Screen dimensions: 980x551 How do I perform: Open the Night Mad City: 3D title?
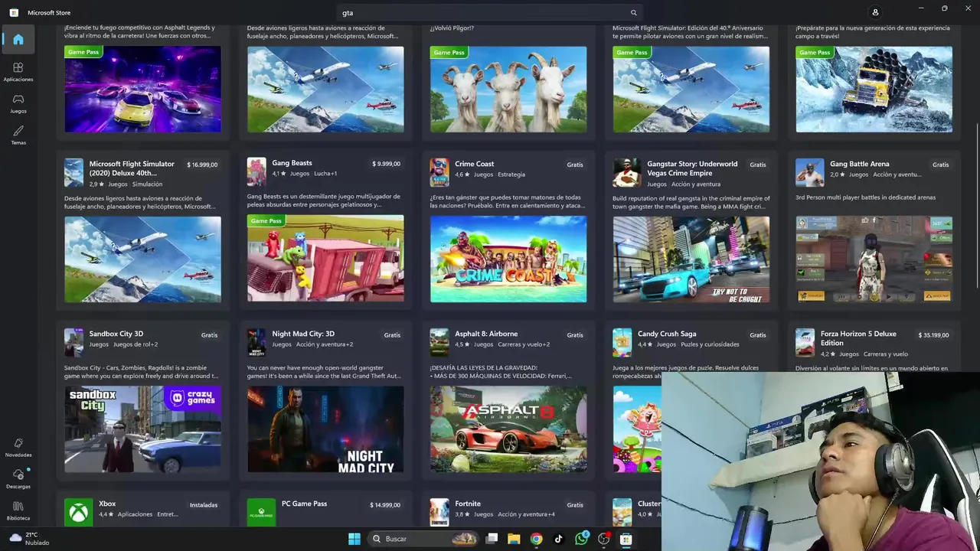[x=303, y=334]
